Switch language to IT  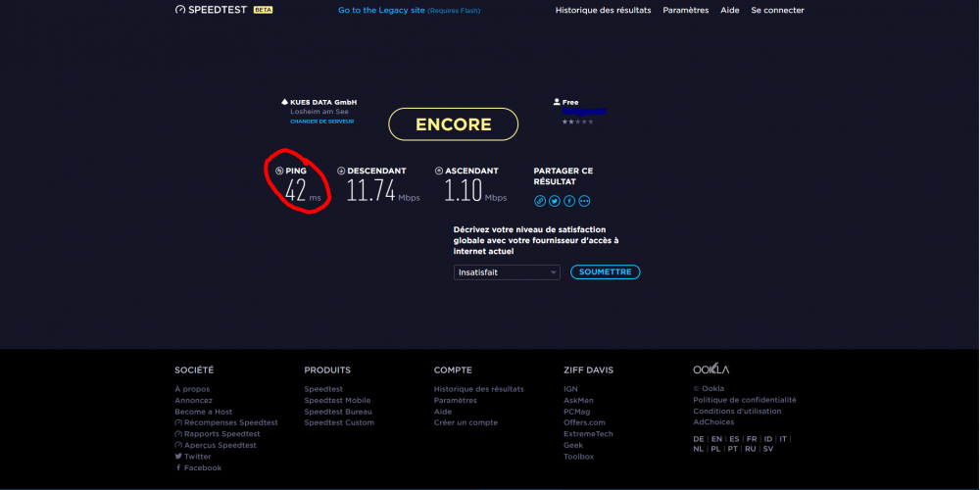pos(783,439)
